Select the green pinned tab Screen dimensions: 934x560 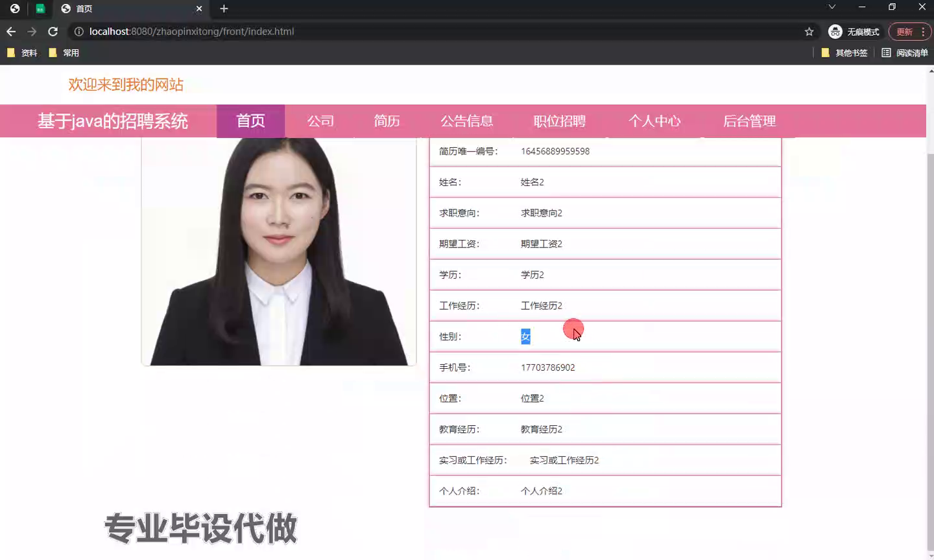pyautogui.click(x=40, y=8)
